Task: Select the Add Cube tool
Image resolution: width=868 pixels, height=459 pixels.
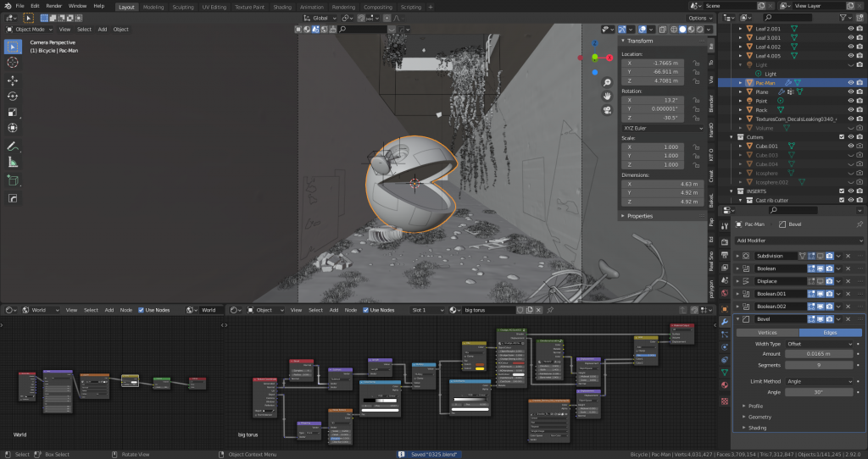Action: pyautogui.click(x=13, y=180)
